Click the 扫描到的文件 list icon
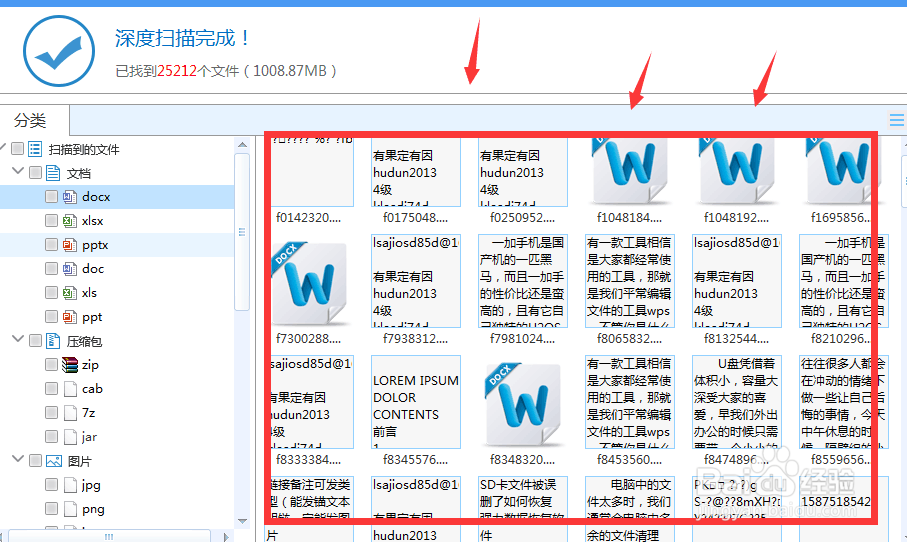This screenshot has width=907, height=542. click(35, 149)
